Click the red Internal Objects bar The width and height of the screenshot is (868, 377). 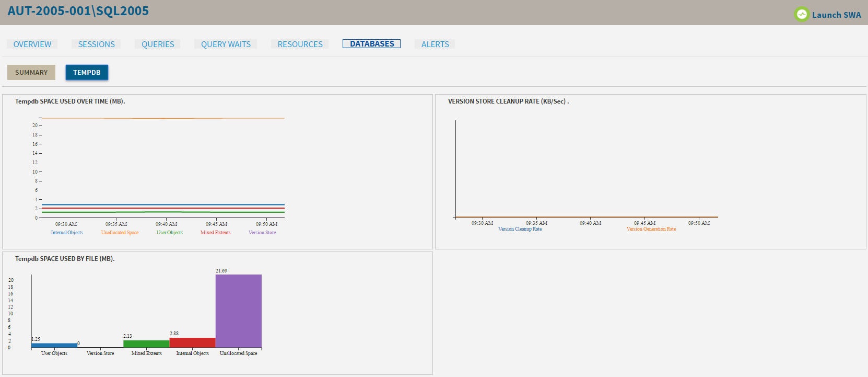tap(192, 342)
